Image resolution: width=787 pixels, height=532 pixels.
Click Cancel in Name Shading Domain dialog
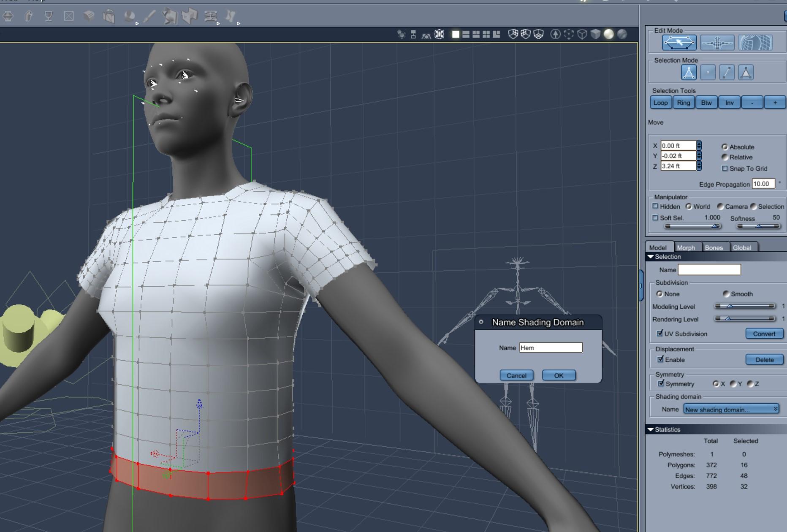(x=516, y=375)
